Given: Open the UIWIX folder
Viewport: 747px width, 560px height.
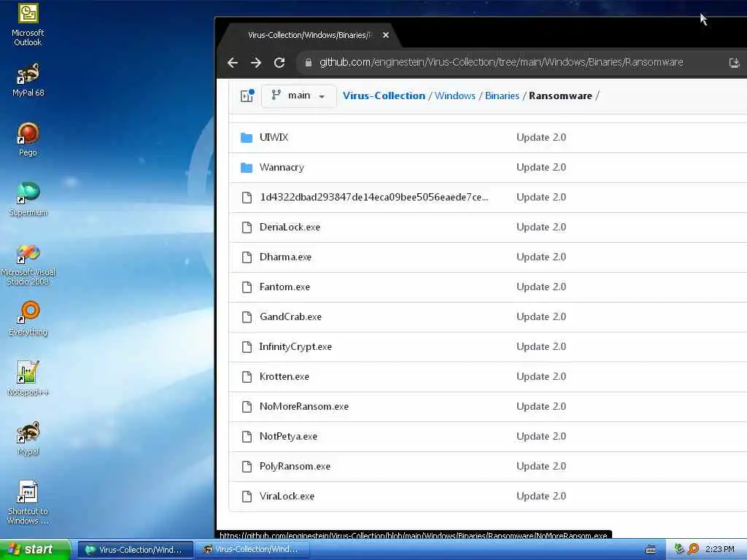Looking at the screenshot, I should (x=274, y=137).
